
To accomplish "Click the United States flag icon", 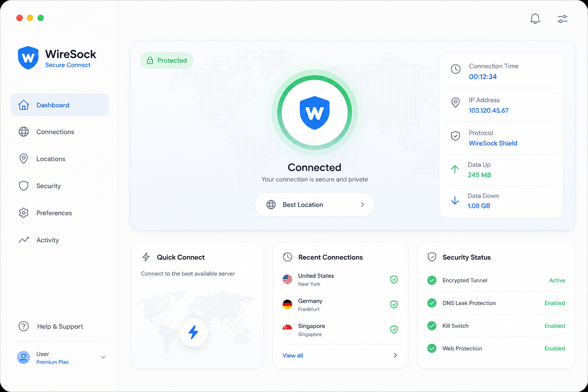I will [x=287, y=279].
